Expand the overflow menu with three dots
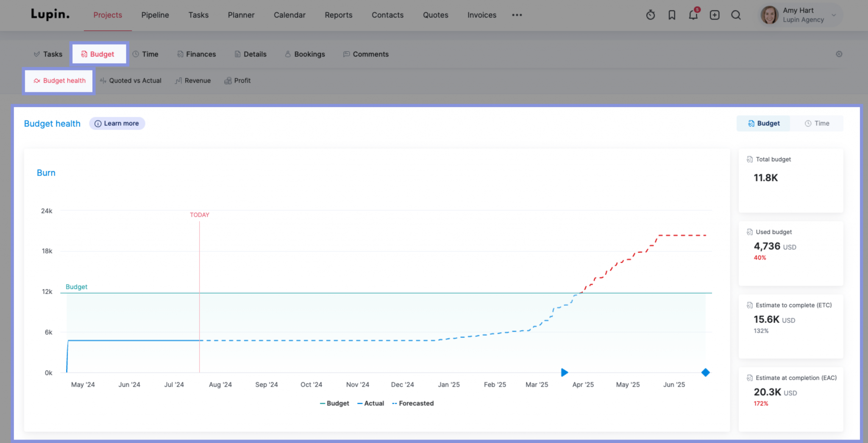This screenshot has width=868, height=443. point(517,15)
